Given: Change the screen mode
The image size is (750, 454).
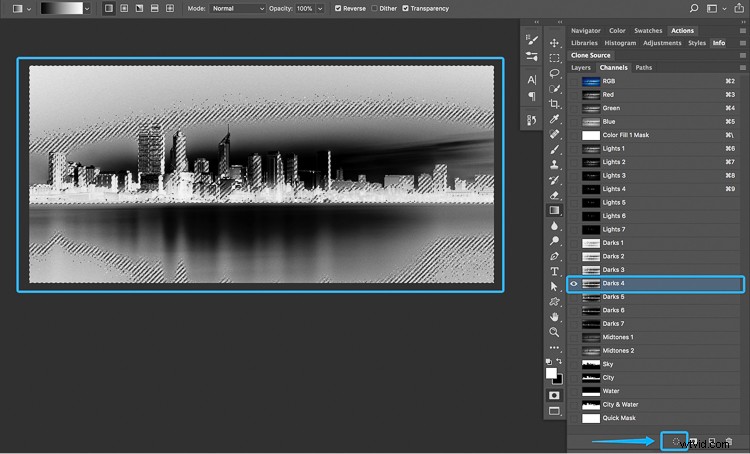Looking at the screenshot, I should click(554, 411).
